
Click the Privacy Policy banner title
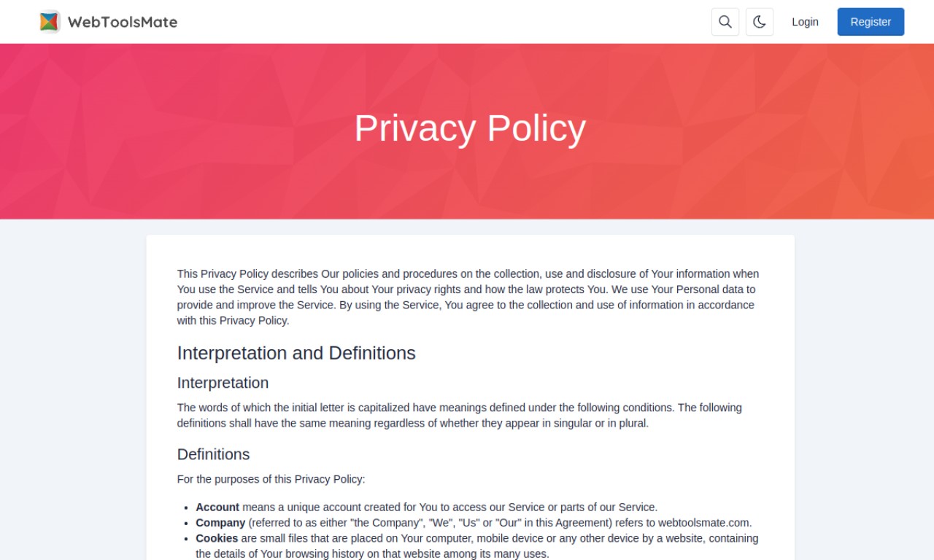click(470, 128)
